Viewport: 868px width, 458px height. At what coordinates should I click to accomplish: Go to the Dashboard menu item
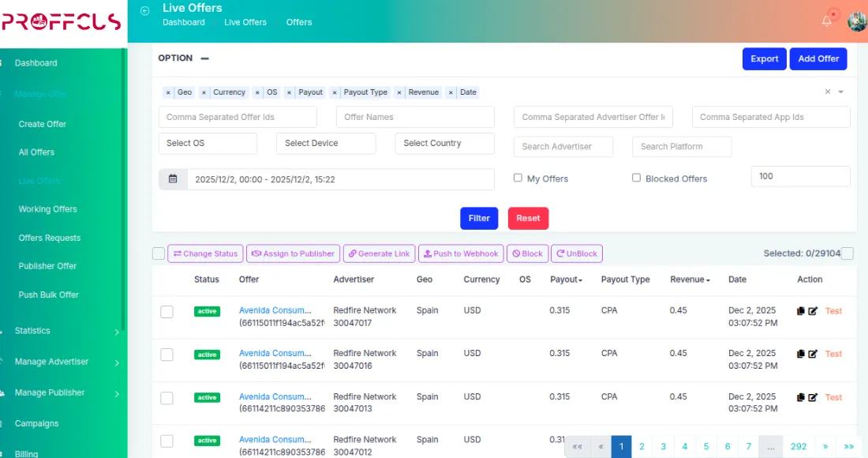tap(35, 62)
